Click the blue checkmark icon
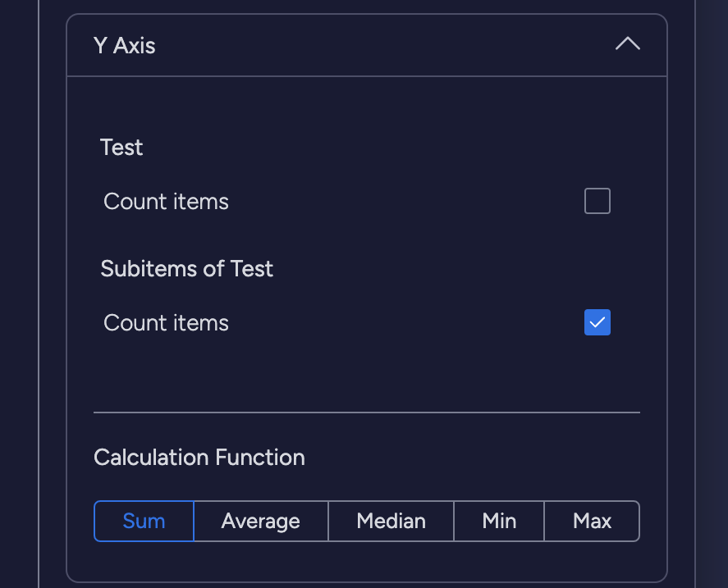This screenshot has width=728, height=588. tap(597, 322)
